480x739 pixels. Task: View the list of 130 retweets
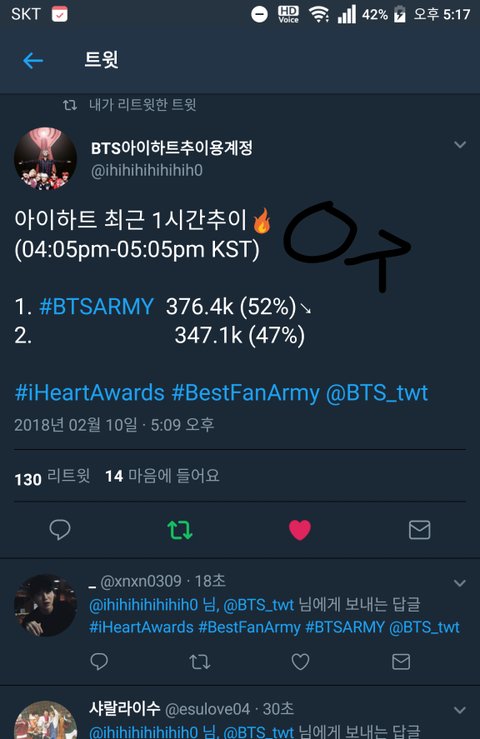52,476
